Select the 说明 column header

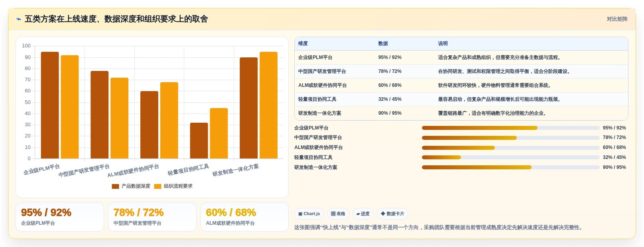coord(443,44)
